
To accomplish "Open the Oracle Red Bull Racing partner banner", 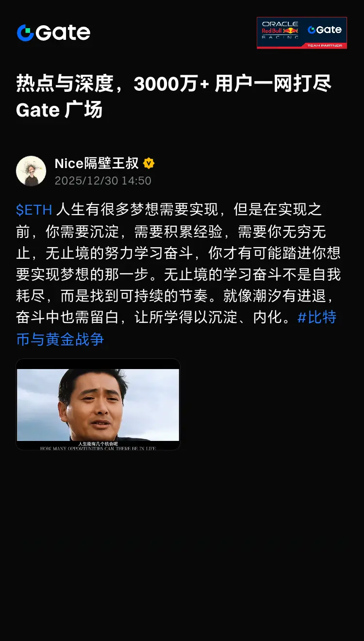I will tap(302, 33).
